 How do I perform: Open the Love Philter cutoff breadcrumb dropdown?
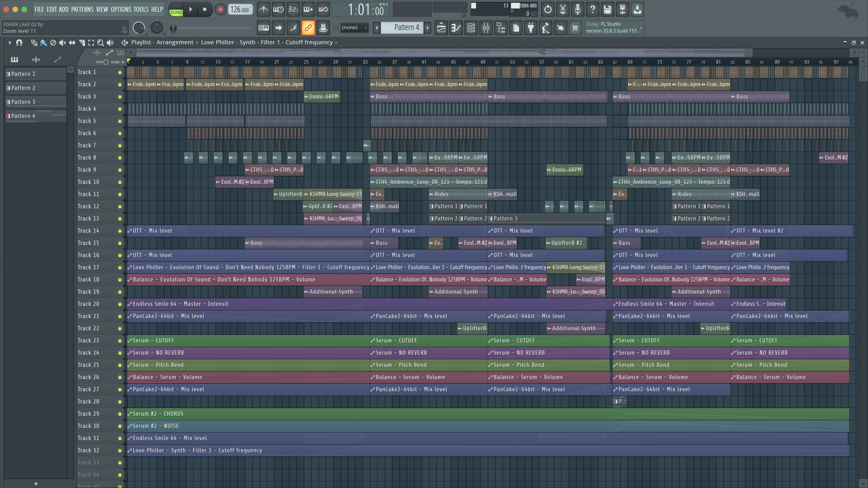336,42
